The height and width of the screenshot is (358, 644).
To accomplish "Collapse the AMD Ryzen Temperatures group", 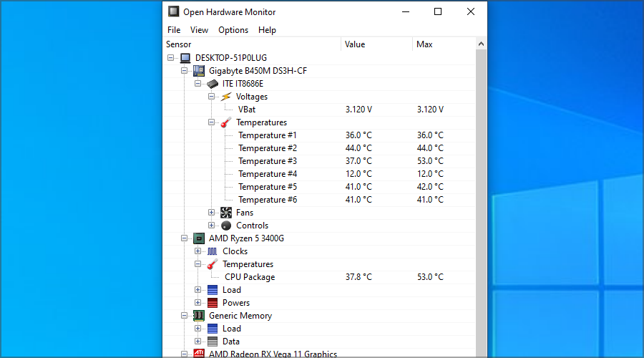I will pyautogui.click(x=198, y=264).
